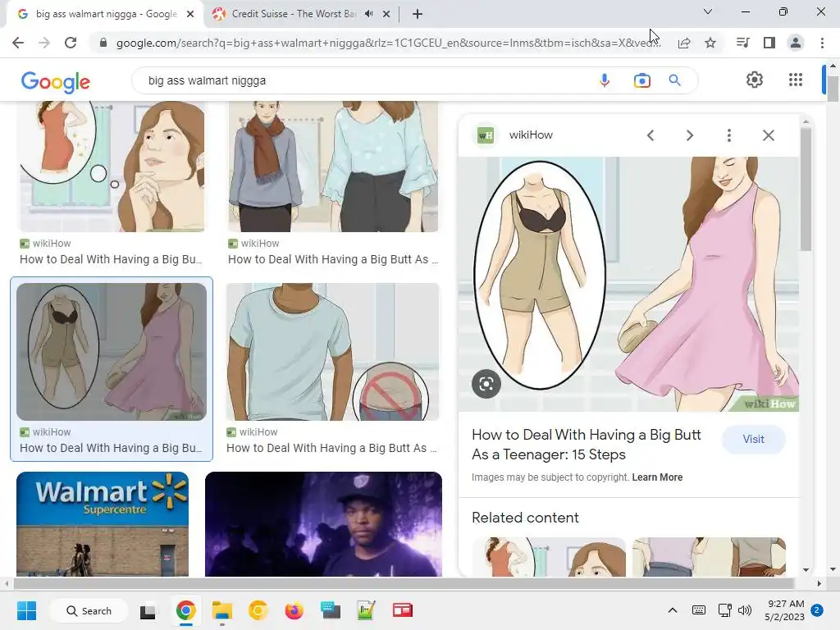Viewport: 840px width, 630px height.
Task: Click the preview panel scrollbar thumb
Action: point(806,188)
